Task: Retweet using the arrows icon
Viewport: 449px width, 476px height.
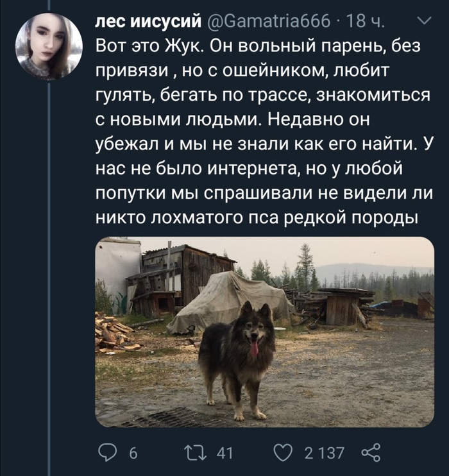Action: tap(196, 453)
